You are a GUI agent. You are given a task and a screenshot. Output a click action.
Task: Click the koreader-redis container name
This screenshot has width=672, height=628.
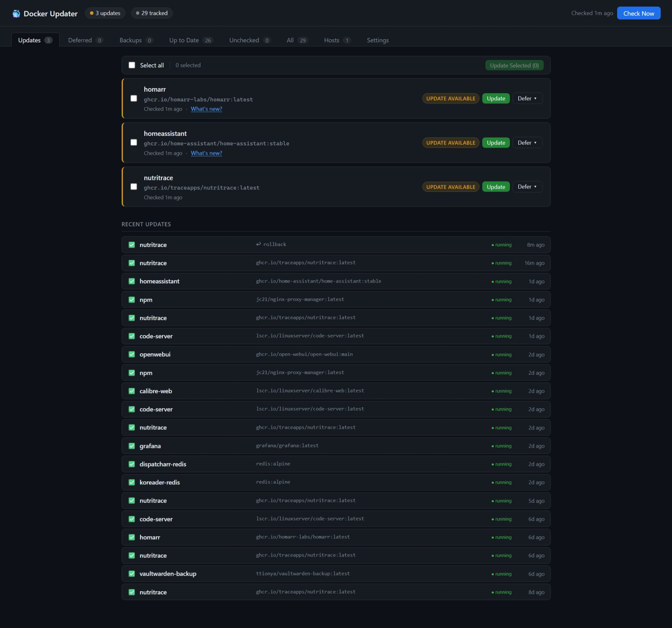[x=160, y=482]
